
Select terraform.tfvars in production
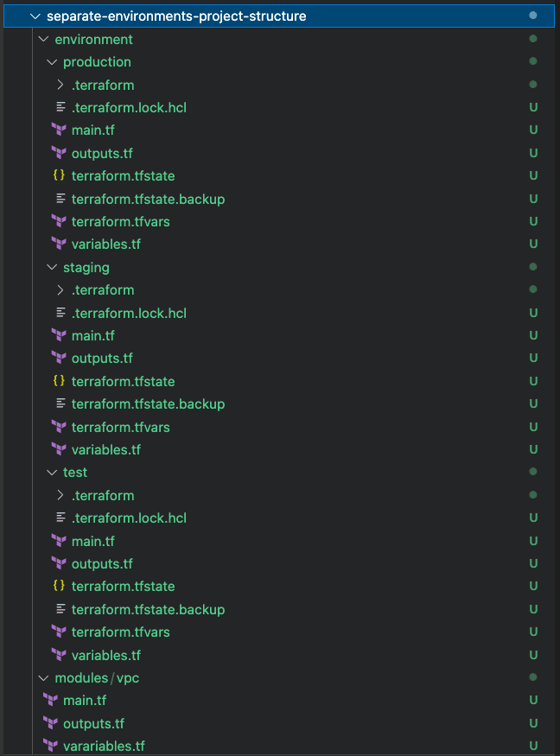[x=120, y=221]
